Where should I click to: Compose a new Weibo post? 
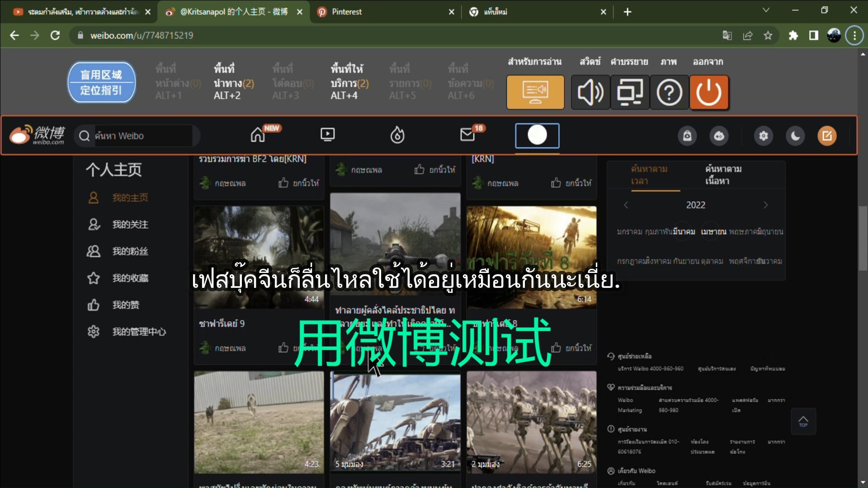click(x=827, y=136)
